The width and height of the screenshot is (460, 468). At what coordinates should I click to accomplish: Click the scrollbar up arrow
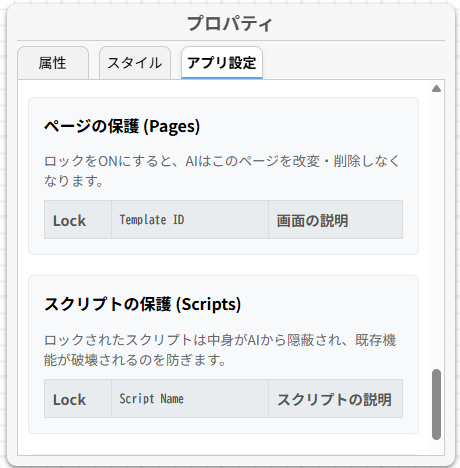[436, 88]
